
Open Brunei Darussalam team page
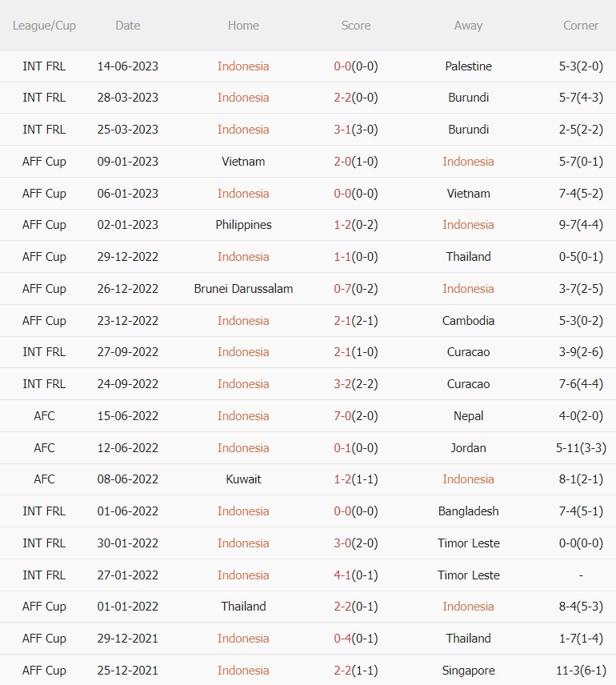243,289
